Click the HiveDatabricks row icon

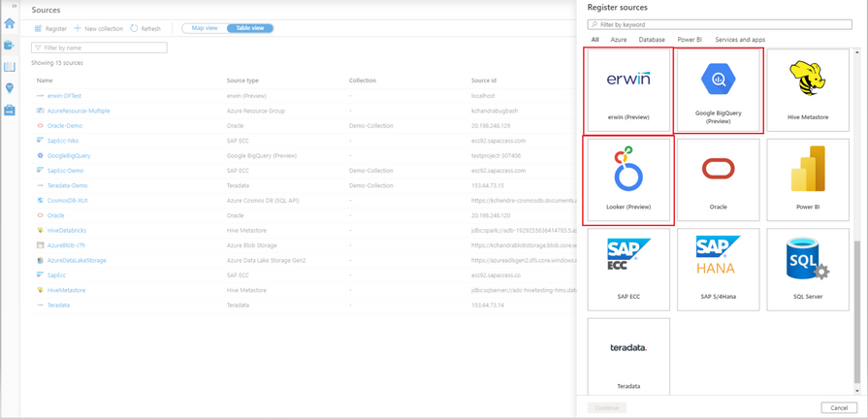tap(40, 230)
